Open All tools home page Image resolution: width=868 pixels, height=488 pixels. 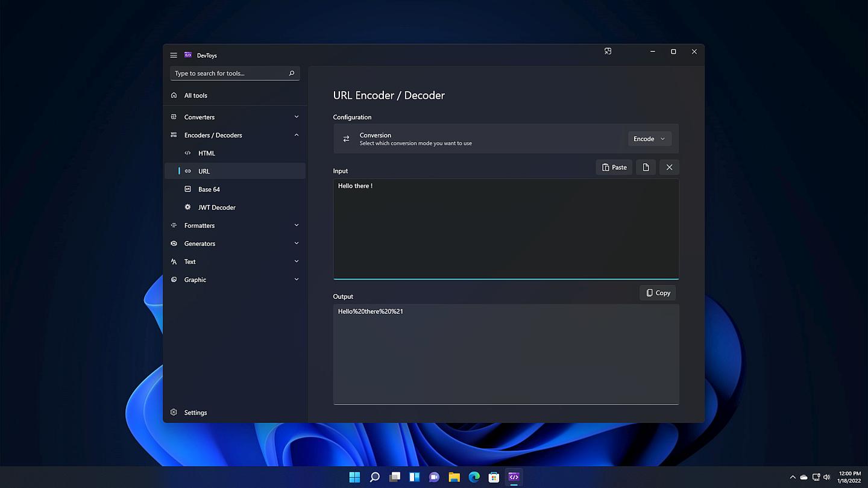pos(235,95)
